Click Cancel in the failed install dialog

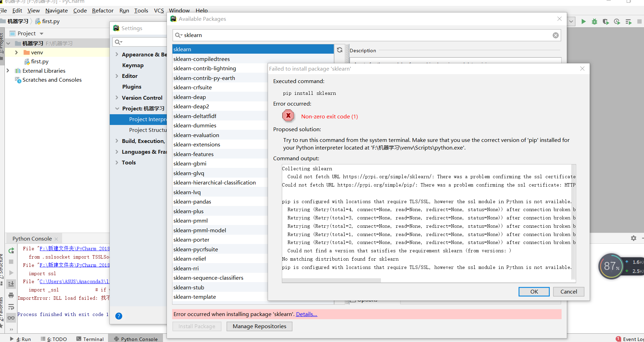tap(569, 291)
